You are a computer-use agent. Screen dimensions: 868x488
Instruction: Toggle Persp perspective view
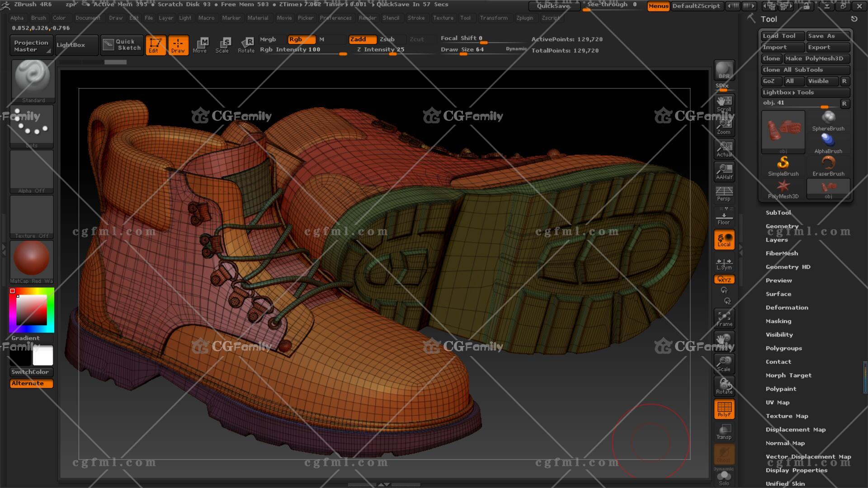coord(724,193)
